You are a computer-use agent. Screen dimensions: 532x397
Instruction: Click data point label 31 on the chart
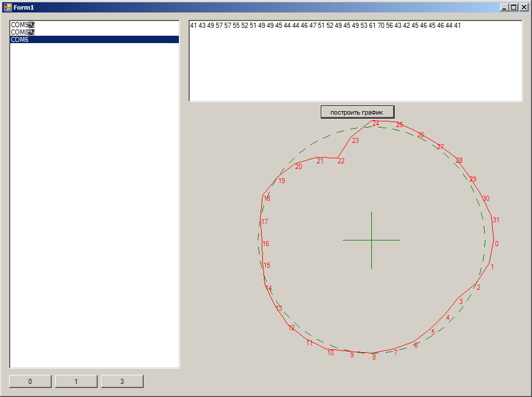coord(496,219)
